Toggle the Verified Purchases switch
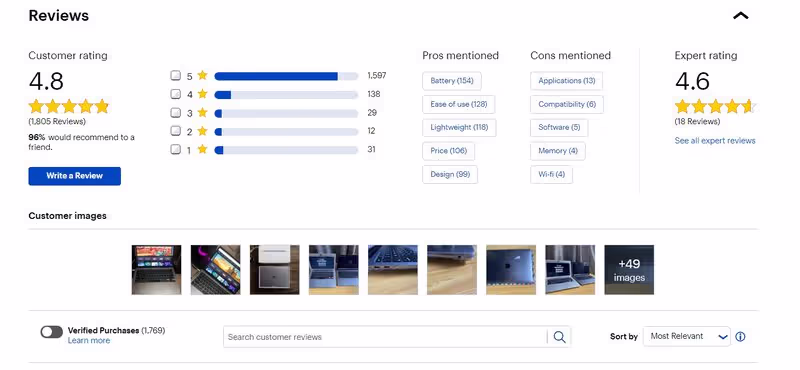 (52, 332)
